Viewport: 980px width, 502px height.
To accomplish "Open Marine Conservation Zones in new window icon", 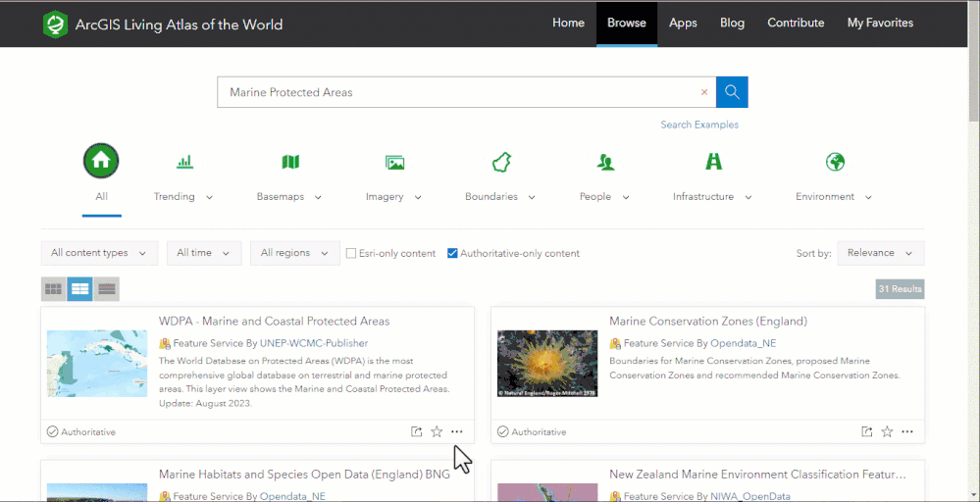I will tap(866, 431).
